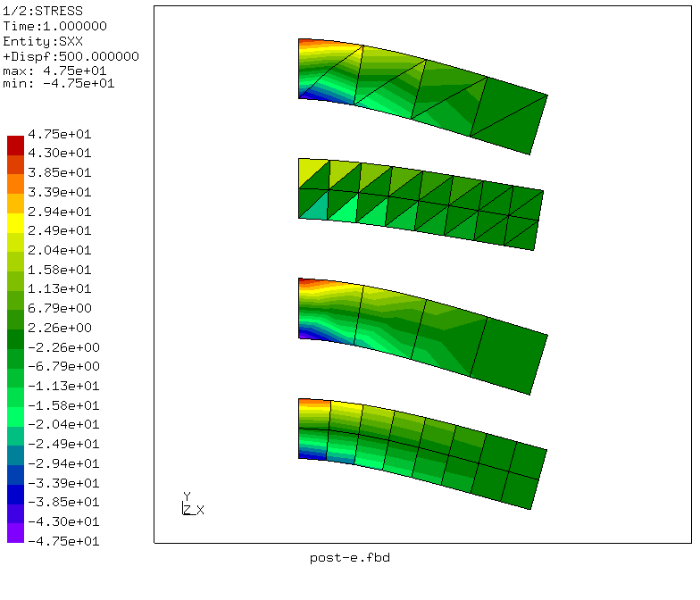The width and height of the screenshot is (700, 600).
Task: Click the legend value -1.13e+01
Action: [63, 386]
